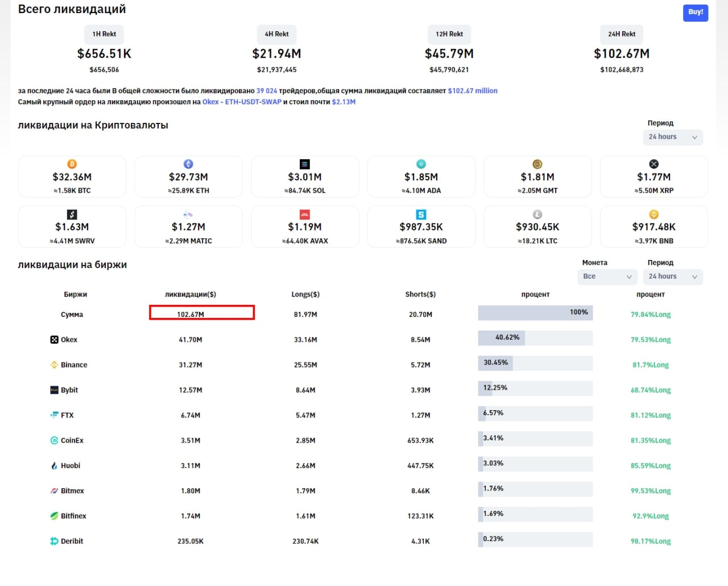Image resolution: width=728 pixels, height=586 pixels.
Task: Click Bitfinex liquidations value 1.74M
Action: (x=191, y=516)
